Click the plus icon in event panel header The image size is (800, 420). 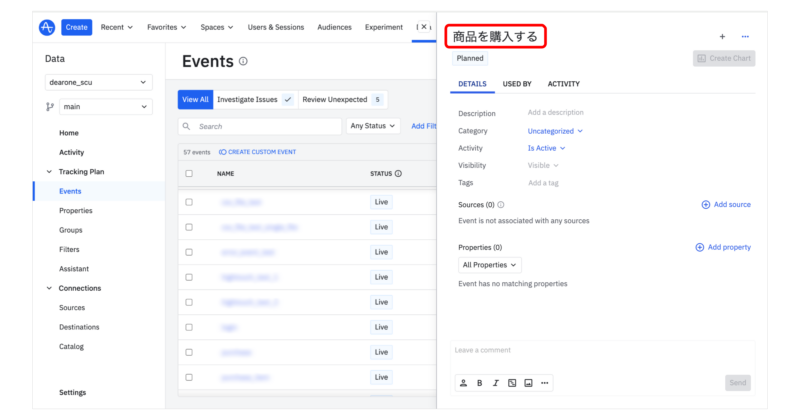pyautogui.click(x=722, y=37)
